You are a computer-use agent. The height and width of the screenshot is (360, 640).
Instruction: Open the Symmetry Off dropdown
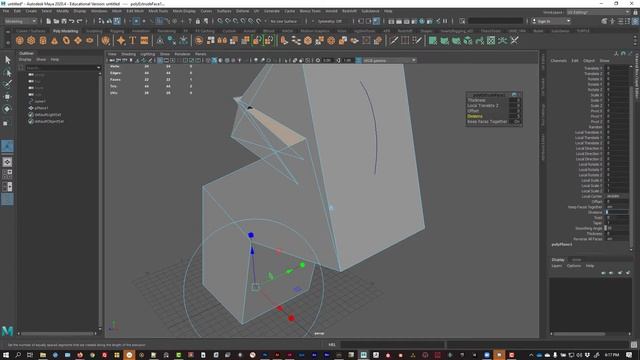click(329, 21)
